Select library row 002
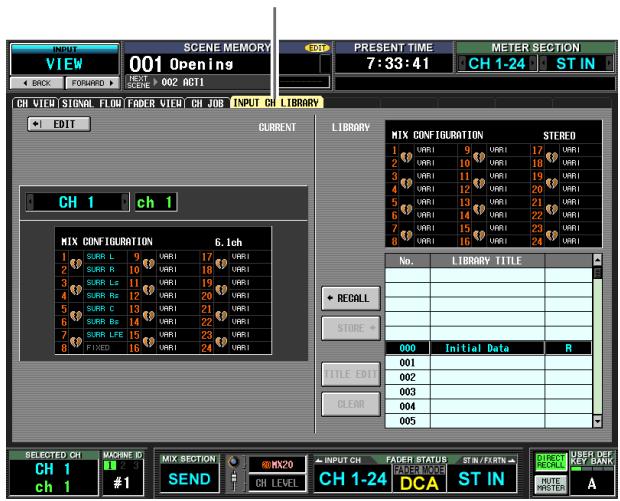The image size is (620, 501). pyautogui.click(x=488, y=377)
